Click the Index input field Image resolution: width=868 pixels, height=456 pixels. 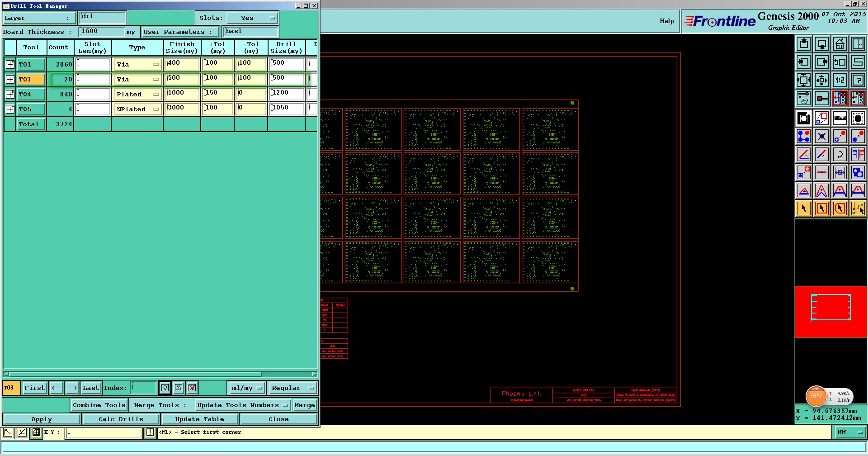pos(143,388)
